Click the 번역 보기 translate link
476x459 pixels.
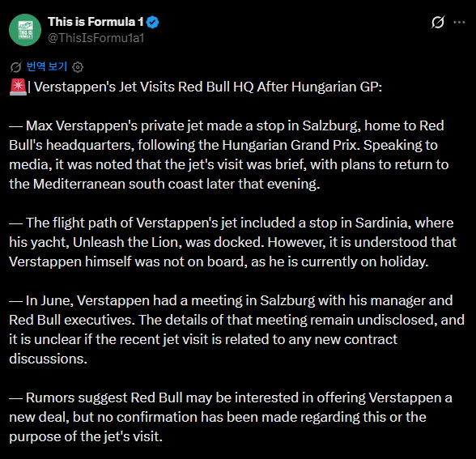47,66
